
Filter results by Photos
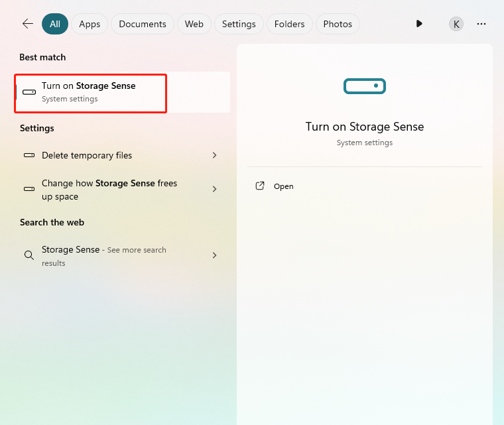point(338,24)
